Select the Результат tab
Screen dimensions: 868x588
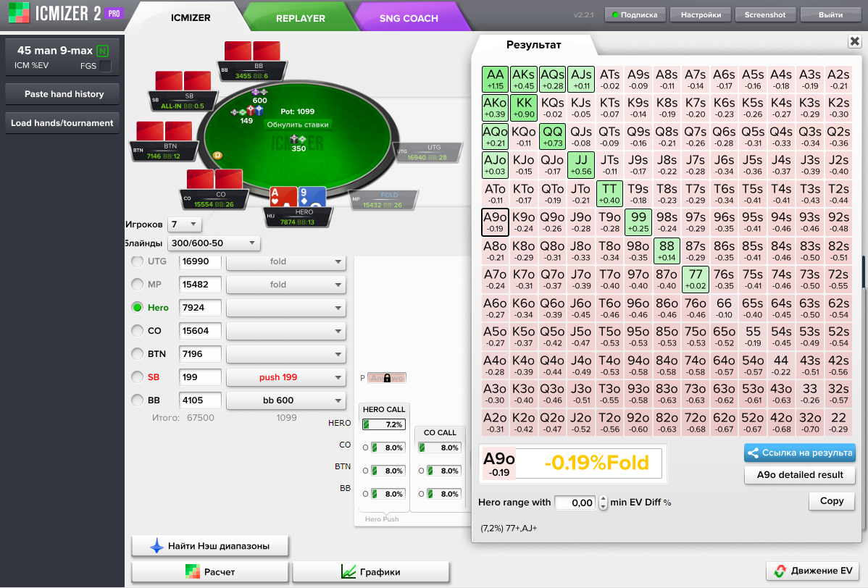(x=534, y=45)
